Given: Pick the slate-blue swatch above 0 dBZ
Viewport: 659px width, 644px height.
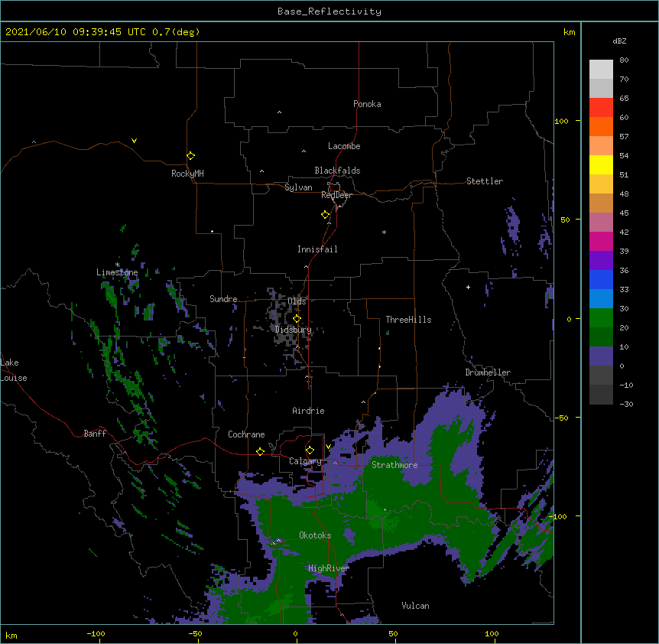Looking at the screenshot, I should (x=601, y=356).
